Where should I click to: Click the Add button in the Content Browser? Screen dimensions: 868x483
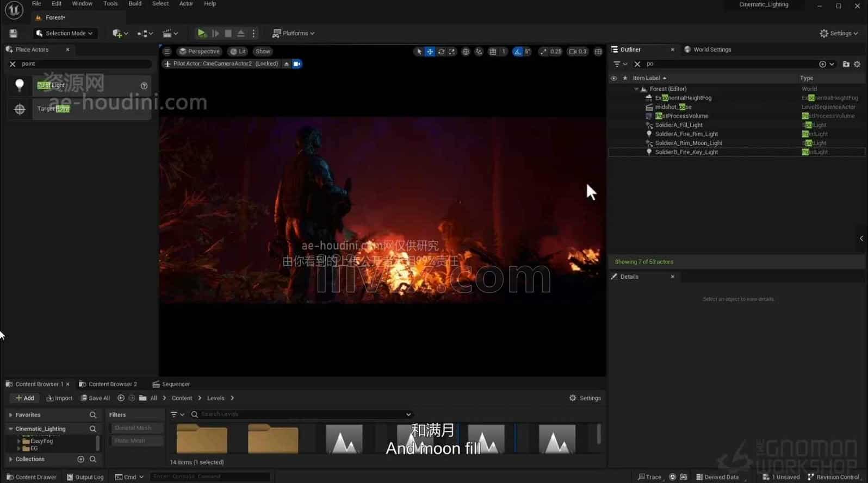[25, 398]
